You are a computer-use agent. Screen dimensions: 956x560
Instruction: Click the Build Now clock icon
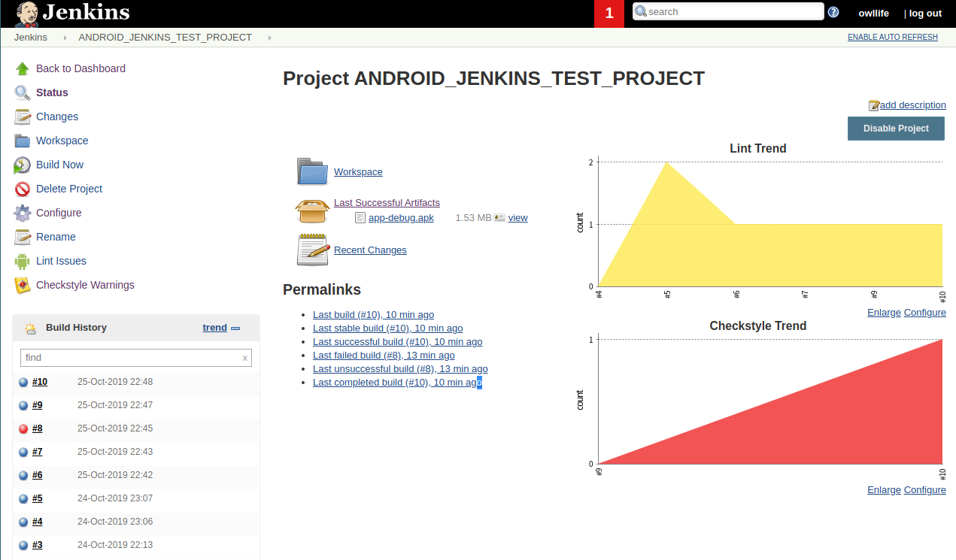23,165
